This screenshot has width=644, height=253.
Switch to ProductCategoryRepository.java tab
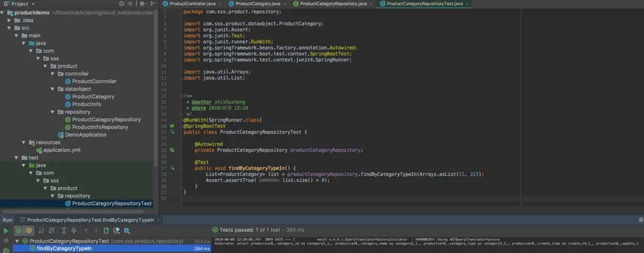coord(333,4)
